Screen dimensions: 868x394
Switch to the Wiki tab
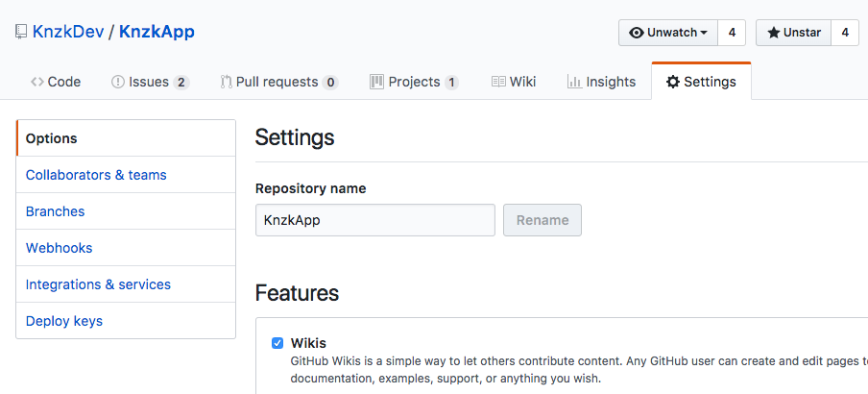point(514,82)
